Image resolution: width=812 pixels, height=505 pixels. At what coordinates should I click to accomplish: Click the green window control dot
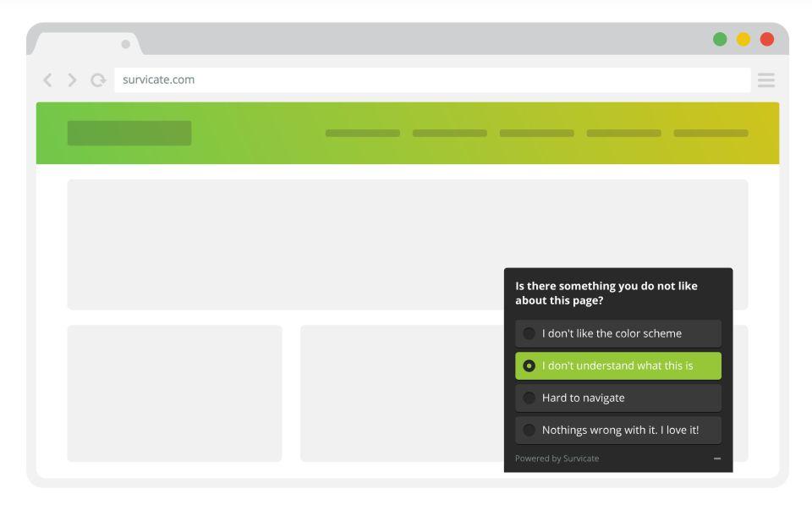pyautogui.click(x=720, y=40)
